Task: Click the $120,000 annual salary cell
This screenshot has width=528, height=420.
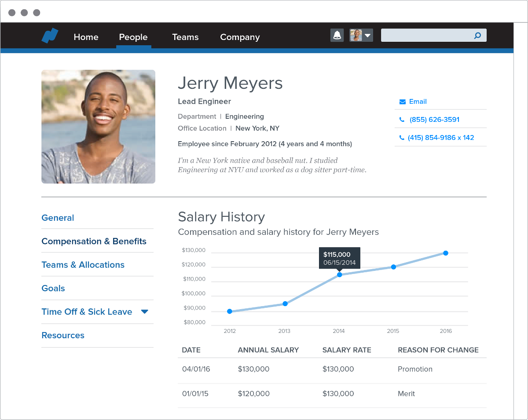Action: point(253,394)
